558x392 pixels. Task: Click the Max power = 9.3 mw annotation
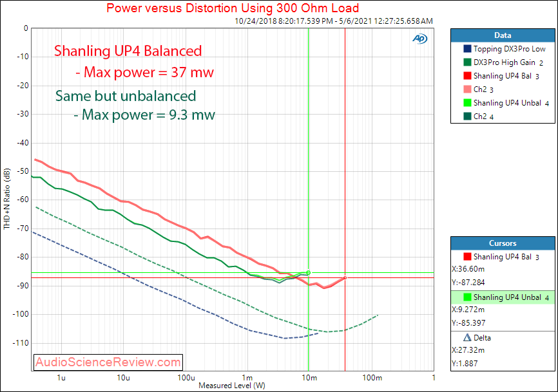point(144,115)
